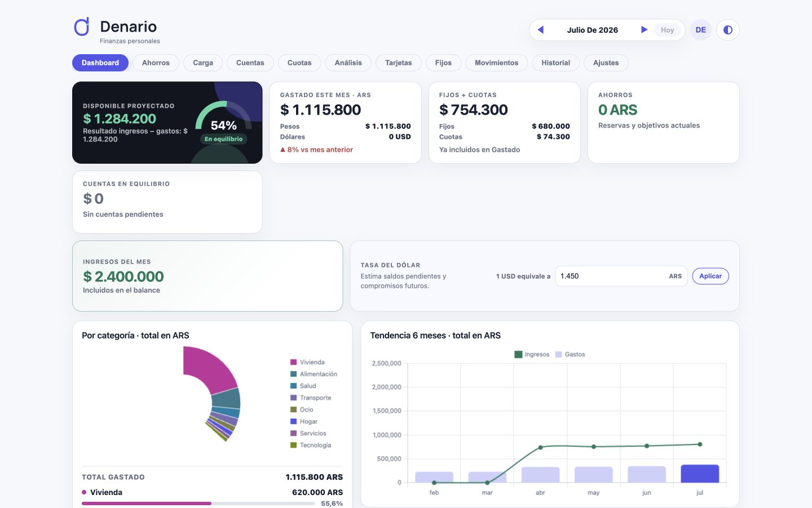
Task: Switch to Cuentas tab
Action: (x=250, y=63)
